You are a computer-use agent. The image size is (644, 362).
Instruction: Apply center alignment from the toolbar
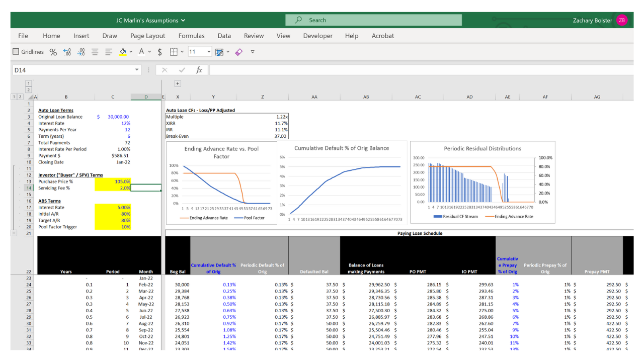(x=95, y=52)
